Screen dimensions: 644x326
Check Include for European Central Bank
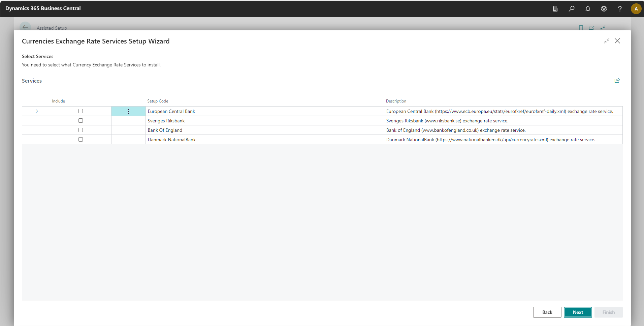coord(80,111)
